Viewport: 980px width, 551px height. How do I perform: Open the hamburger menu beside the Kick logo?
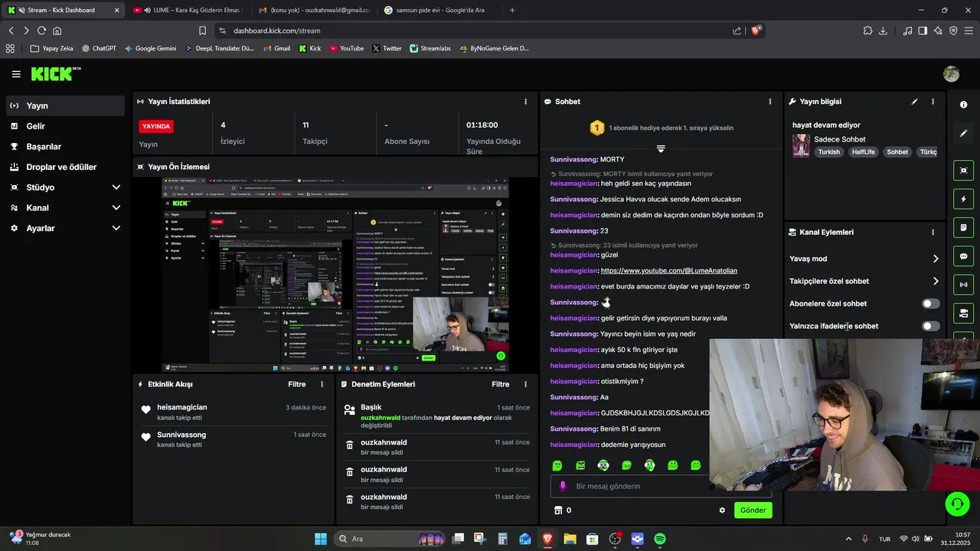[16, 74]
